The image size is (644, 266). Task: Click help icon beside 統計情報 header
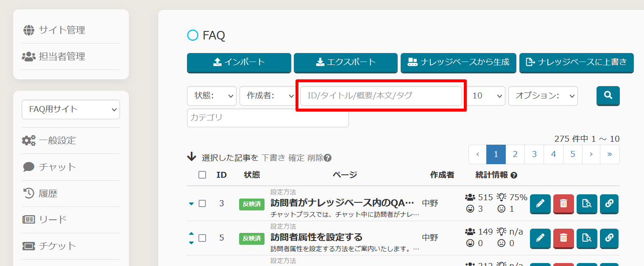click(x=514, y=175)
